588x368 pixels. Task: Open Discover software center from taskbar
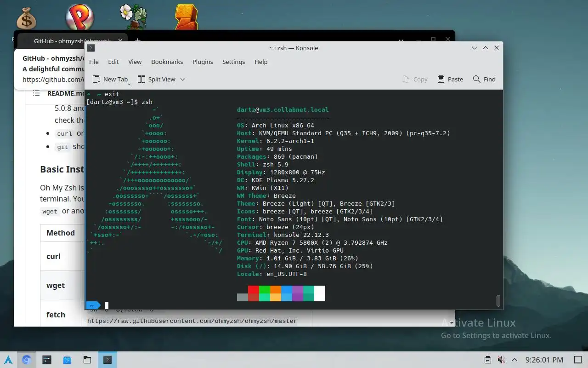(x=67, y=360)
